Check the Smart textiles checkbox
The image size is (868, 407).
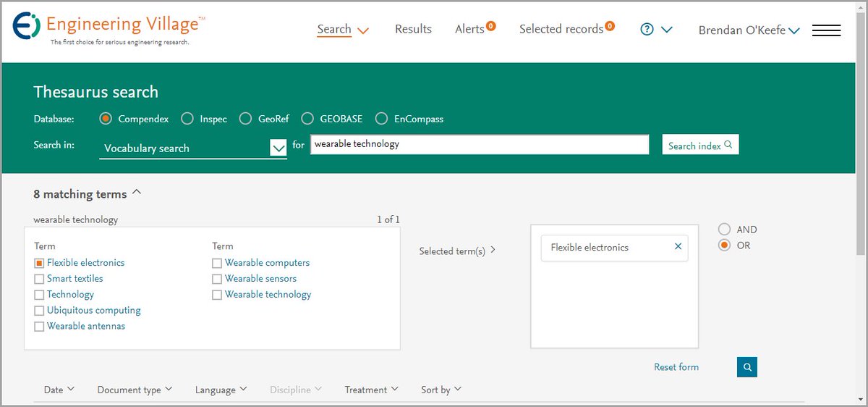pos(39,279)
